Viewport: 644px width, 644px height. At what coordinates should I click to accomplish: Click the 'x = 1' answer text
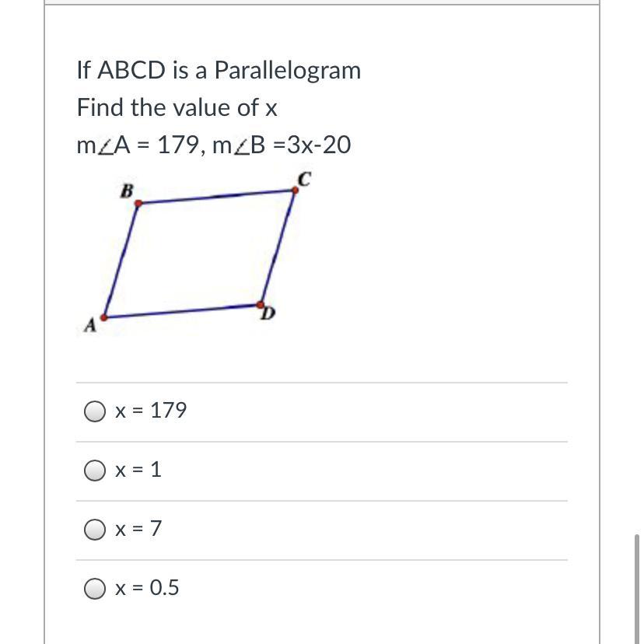tap(138, 470)
